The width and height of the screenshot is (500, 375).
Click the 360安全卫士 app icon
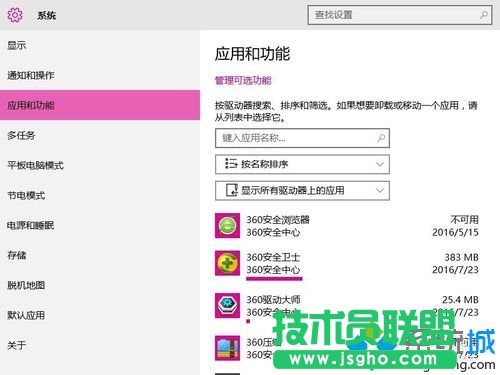[x=227, y=263]
